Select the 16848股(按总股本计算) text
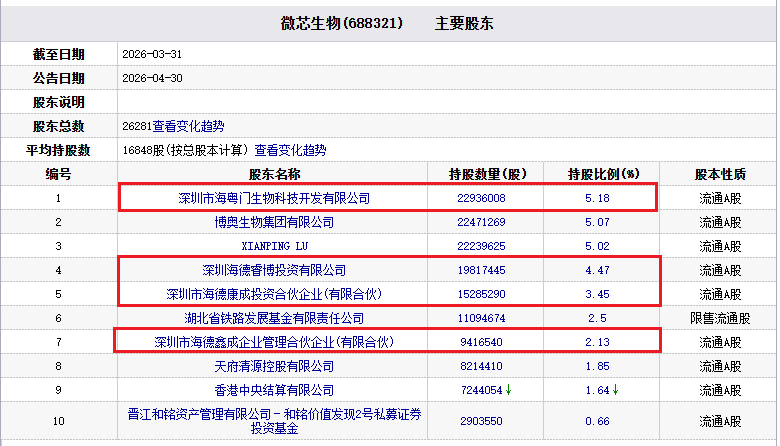The width and height of the screenshot is (780, 446). [186, 150]
